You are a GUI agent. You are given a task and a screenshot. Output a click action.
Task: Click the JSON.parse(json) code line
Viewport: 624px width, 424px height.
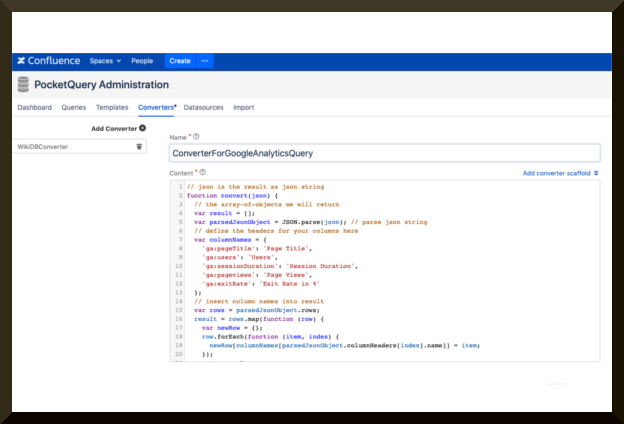coord(310,222)
